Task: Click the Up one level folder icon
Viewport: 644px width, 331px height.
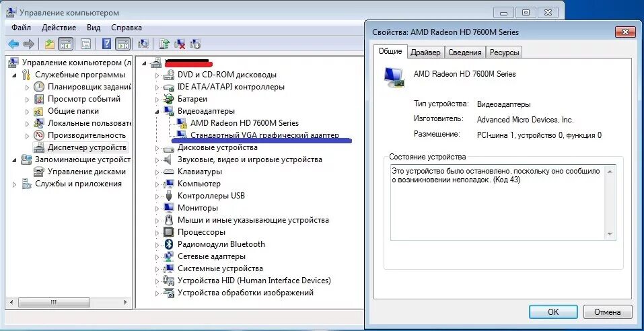Action: (x=50, y=44)
